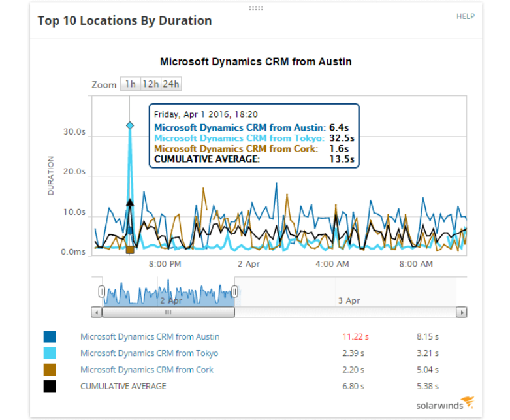Click the 6.80 s cumulative average value
The image size is (510, 420).
tap(353, 387)
